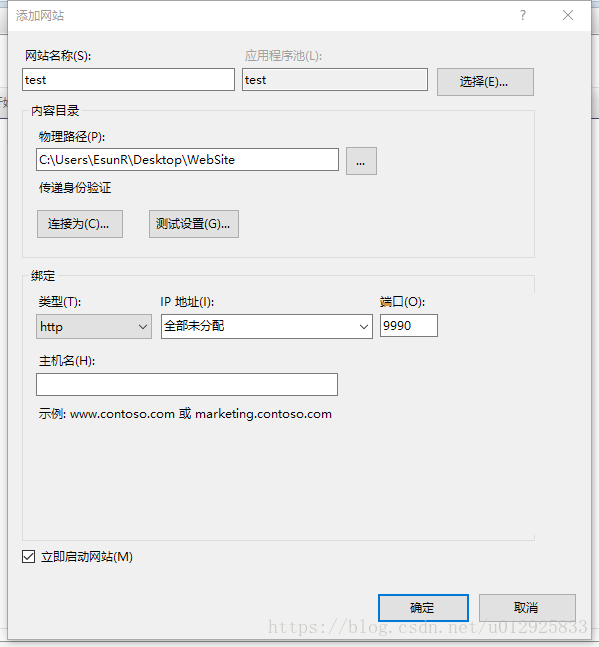Confirm with the 确定 button

click(x=423, y=607)
